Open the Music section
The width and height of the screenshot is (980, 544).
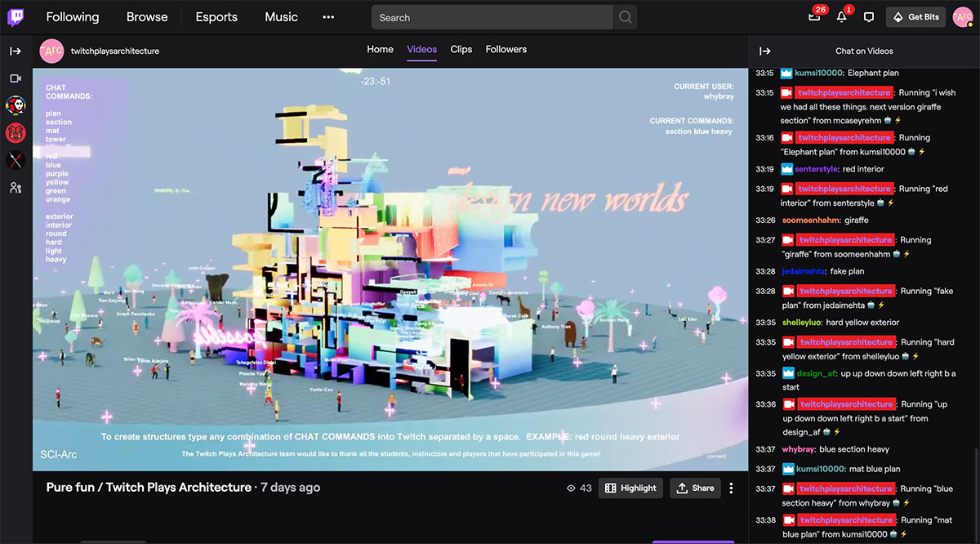(282, 17)
